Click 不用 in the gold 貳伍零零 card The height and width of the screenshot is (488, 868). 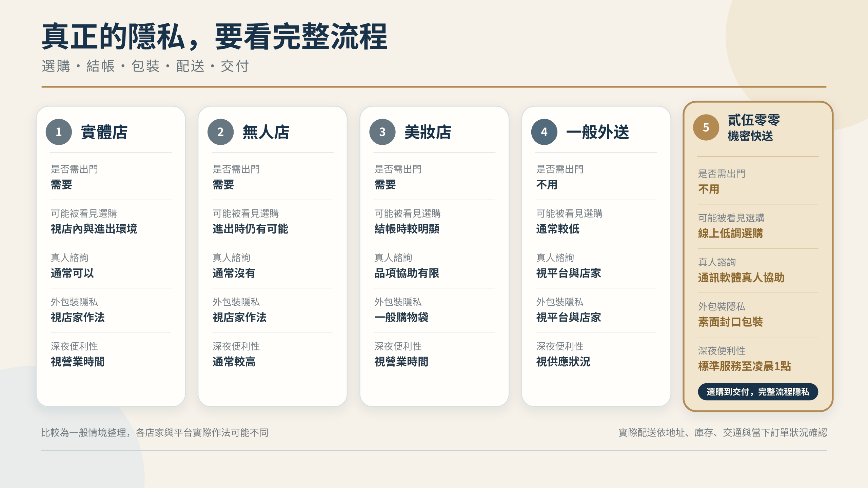(x=709, y=189)
